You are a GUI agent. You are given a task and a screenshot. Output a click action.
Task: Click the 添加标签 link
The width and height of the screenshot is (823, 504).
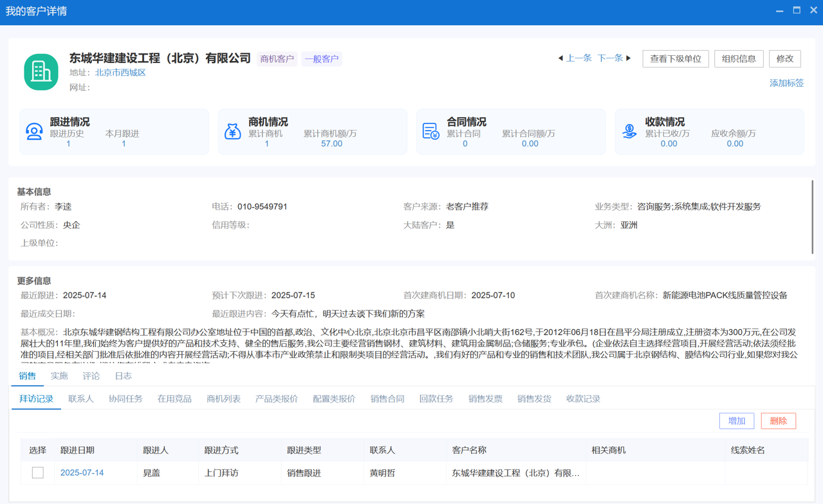click(x=786, y=83)
